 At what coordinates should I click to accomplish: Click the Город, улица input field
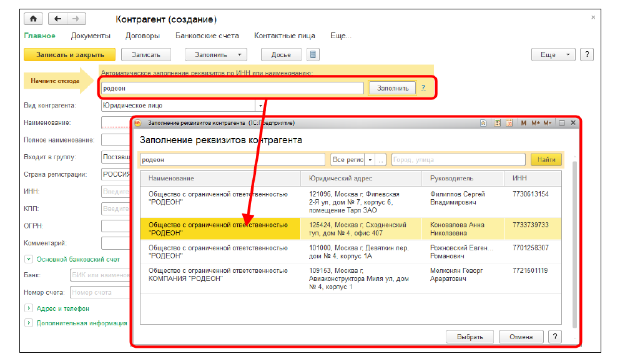tap(458, 160)
